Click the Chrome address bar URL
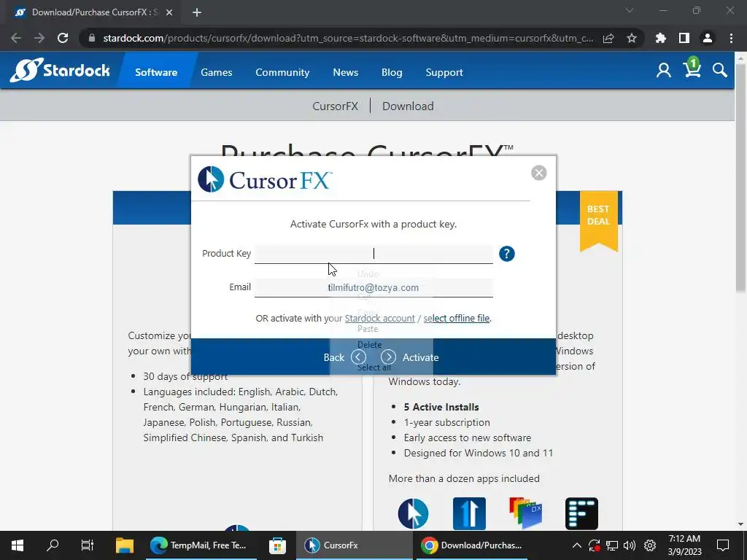747x560 pixels. coord(348,38)
